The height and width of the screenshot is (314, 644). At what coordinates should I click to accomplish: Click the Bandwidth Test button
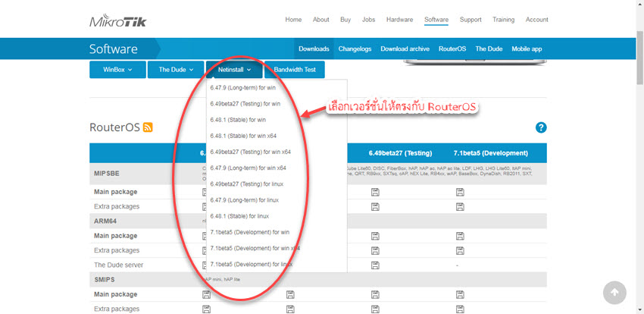[295, 70]
